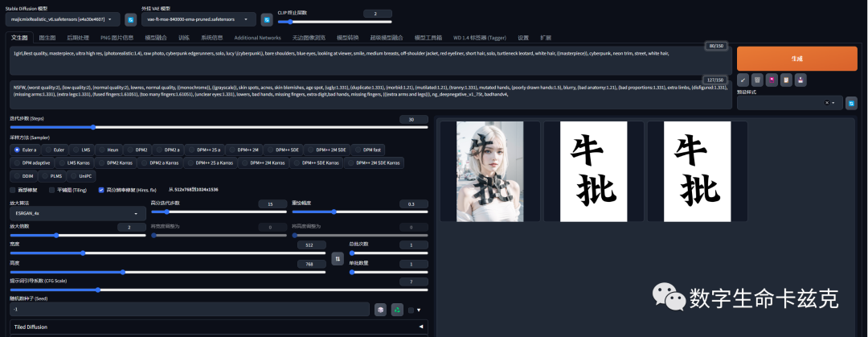Adjust the 提示词引导系数 (CFG Scale) slider
This screenshot has height=337, width=868.
pos(219,290)
